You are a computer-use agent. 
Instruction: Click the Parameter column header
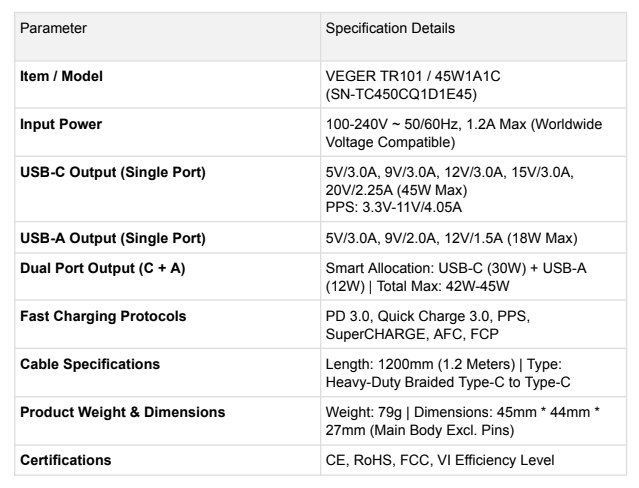[53, 29]
